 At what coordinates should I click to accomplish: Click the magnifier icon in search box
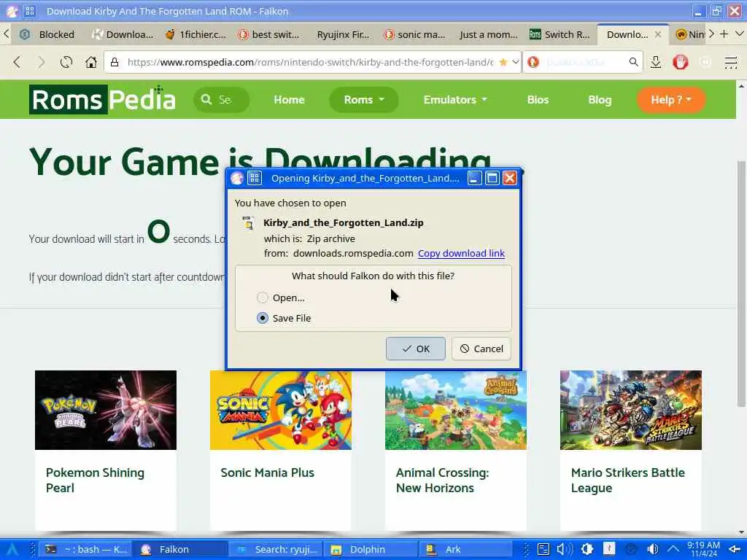pos(633,62)
